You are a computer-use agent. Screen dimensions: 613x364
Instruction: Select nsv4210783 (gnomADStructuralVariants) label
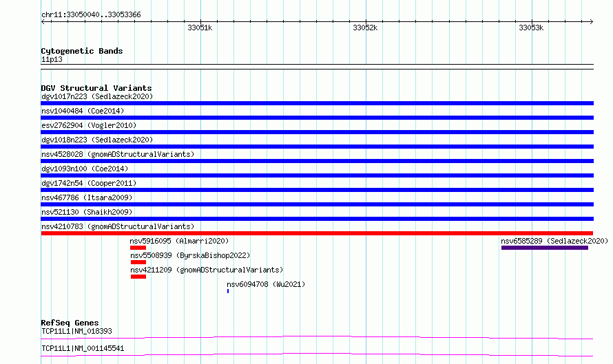click(118, 226)
